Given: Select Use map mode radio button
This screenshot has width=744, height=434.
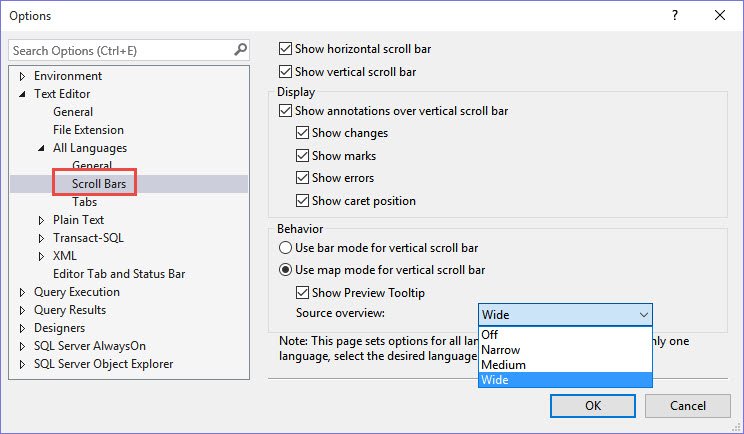Looking at the screenshot, I should tap(286, 270).
